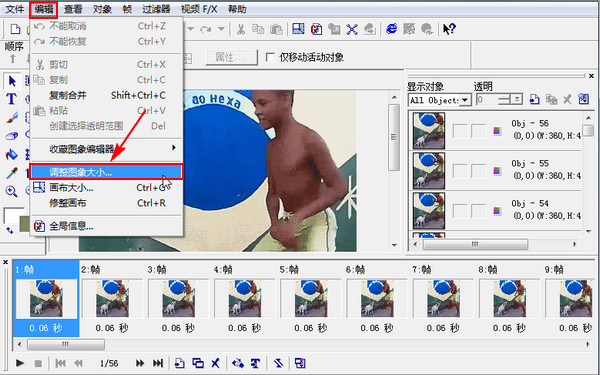Click the color swatch in Obj - 55 row
This screenshot has height=375, width=600.
pos(497,171)
